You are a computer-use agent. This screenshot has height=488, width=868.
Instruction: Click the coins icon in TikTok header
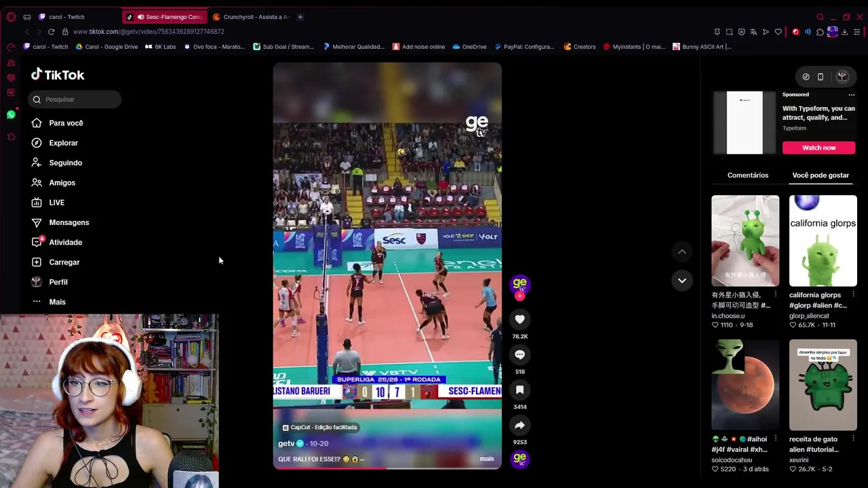coord(806,77)
